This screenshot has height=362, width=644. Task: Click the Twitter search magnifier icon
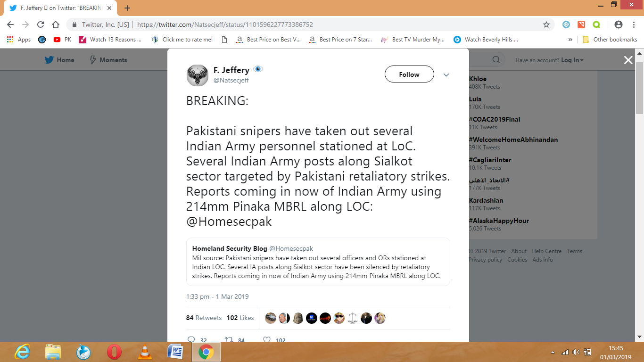[x=496, y=60]
